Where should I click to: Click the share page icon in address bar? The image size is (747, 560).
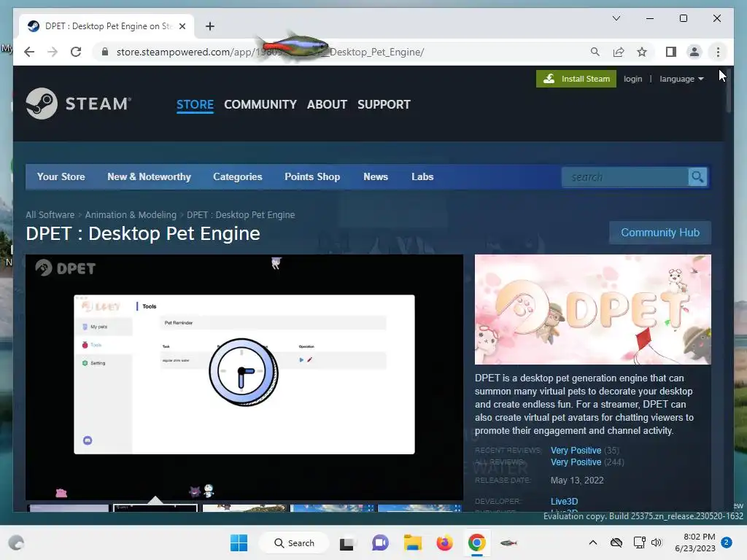[x=619, y=52]
